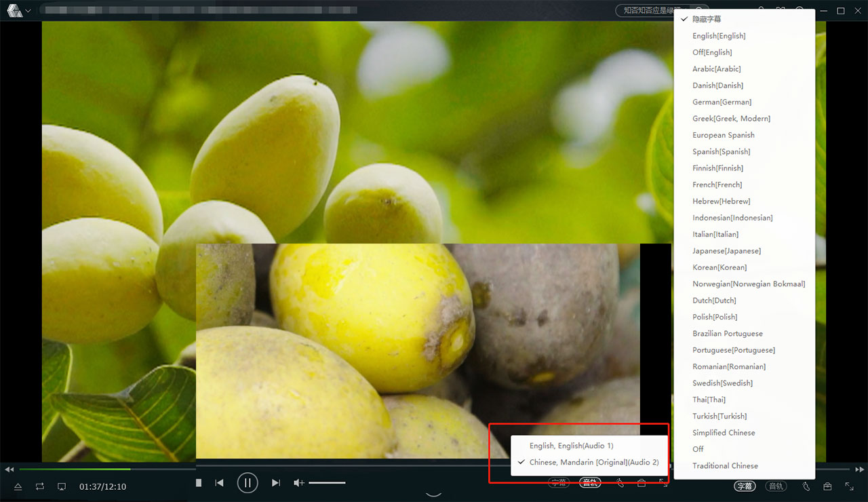Mute audio via the speaker icon
This screenshot has width=868, height=502.
298,483
